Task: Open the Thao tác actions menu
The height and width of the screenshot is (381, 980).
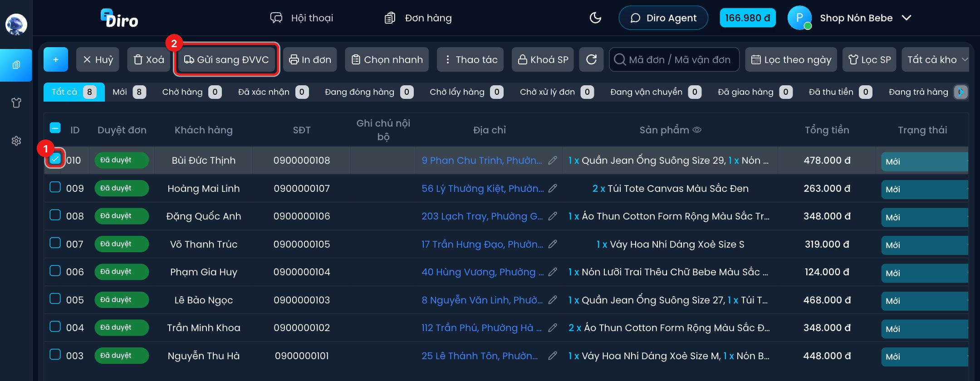Action: pos(470,59)
